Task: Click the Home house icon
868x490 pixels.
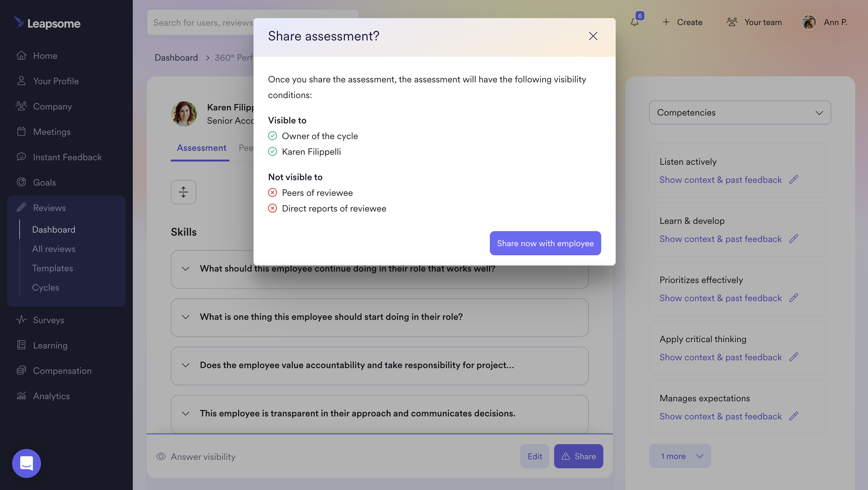Action: 21,55
